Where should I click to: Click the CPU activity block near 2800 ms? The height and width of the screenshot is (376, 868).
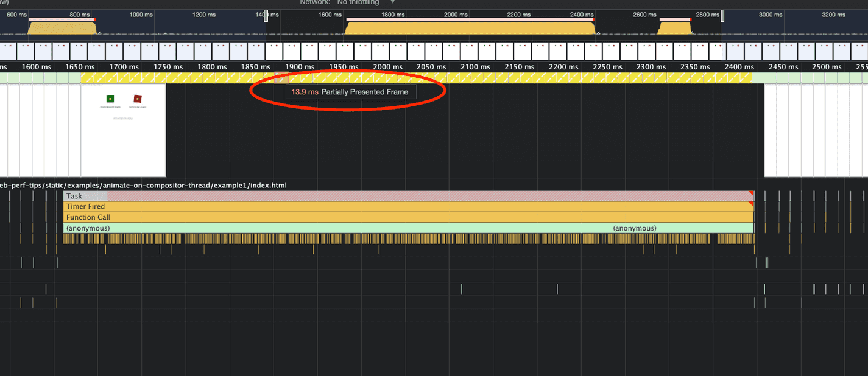pos(674,28)
